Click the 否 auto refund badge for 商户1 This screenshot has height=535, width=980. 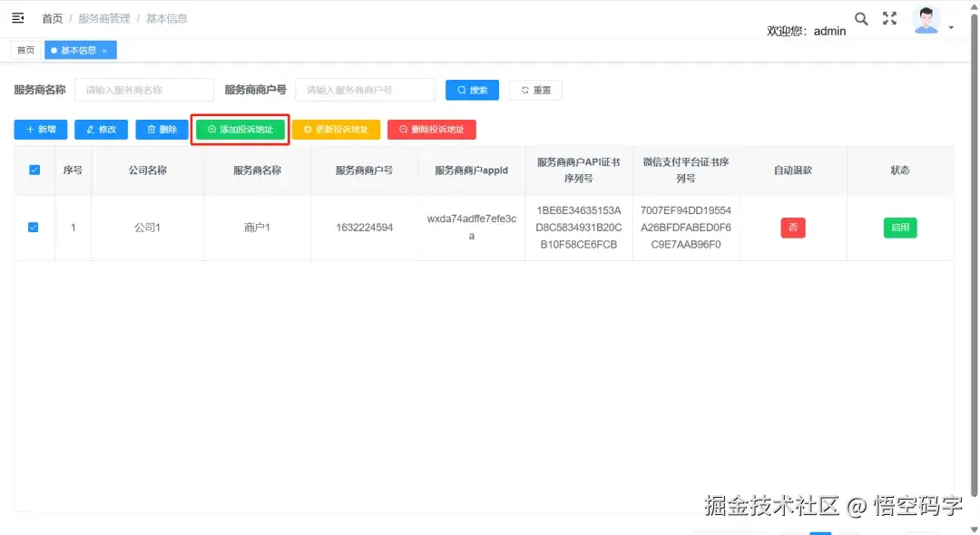click(792, 228)
